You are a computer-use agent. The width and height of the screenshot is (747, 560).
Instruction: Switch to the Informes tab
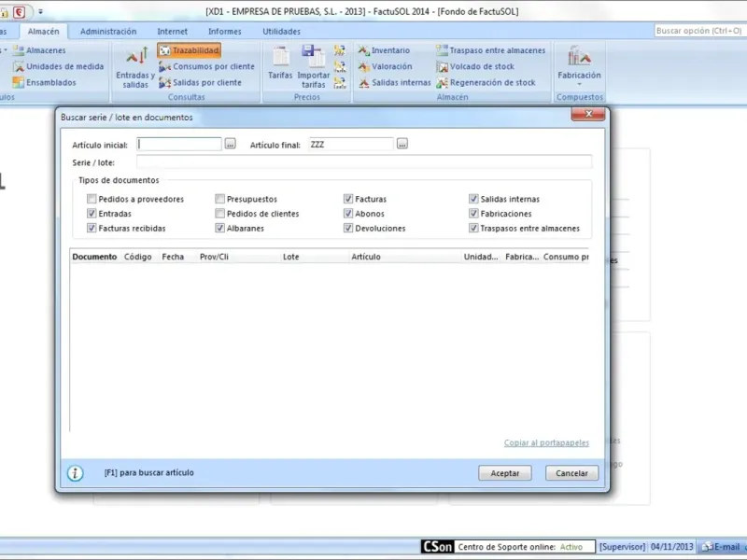point(224,32)
